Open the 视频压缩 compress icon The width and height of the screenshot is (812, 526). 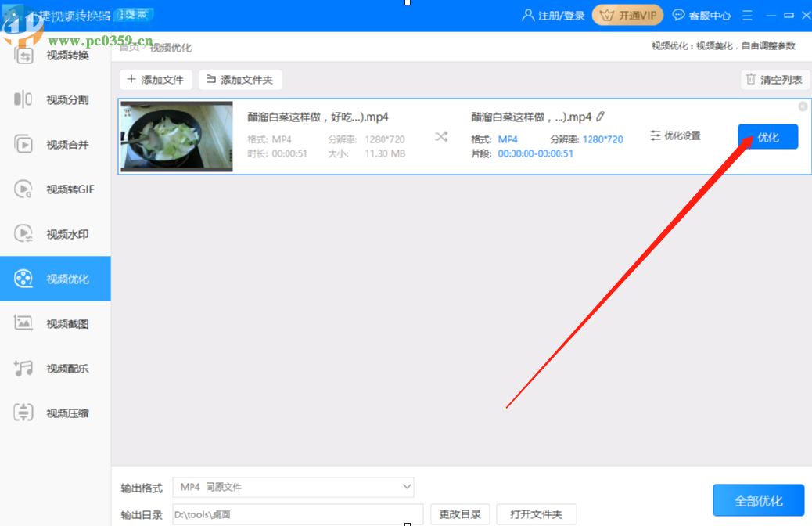(x=23, y=413)
